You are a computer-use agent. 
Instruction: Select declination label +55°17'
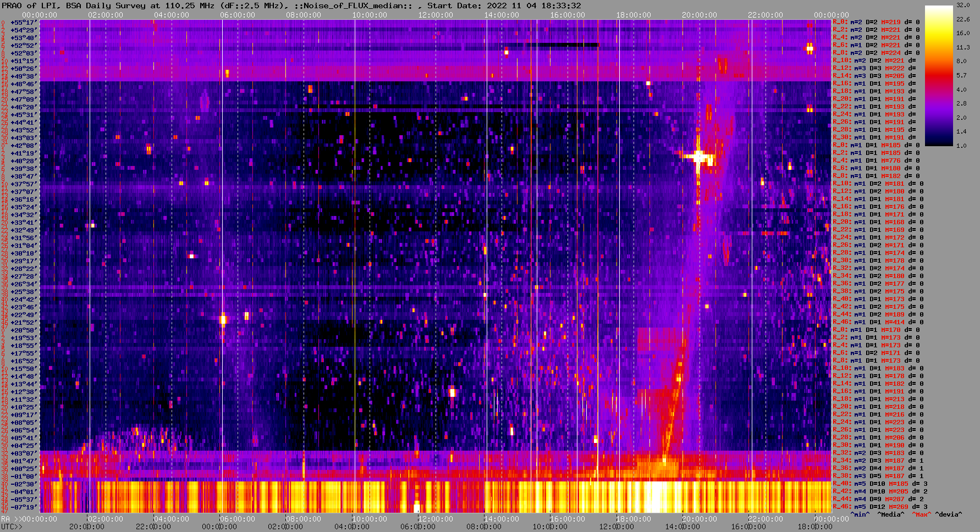coord(23,23)
